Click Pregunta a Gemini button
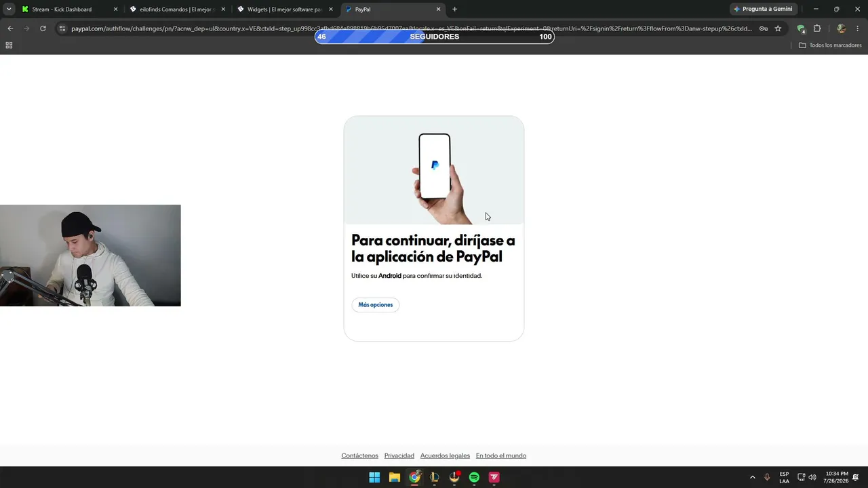The image size is (868, 488). [763, 9]
